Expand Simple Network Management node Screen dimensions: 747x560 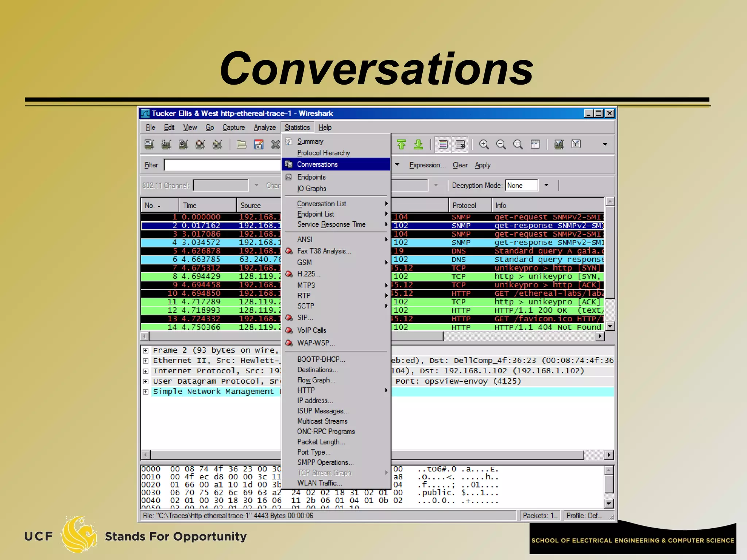pos(146,392)
